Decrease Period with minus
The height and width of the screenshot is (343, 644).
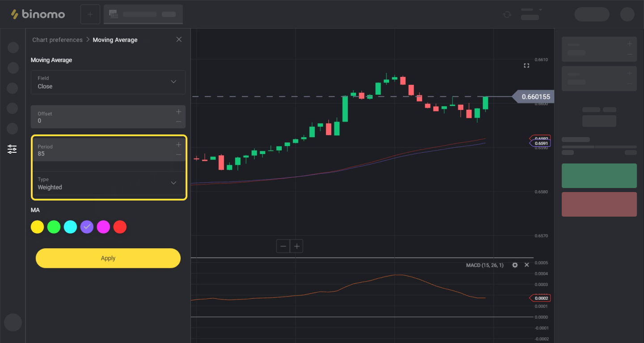pyautogui.click(x=178, y=155)
